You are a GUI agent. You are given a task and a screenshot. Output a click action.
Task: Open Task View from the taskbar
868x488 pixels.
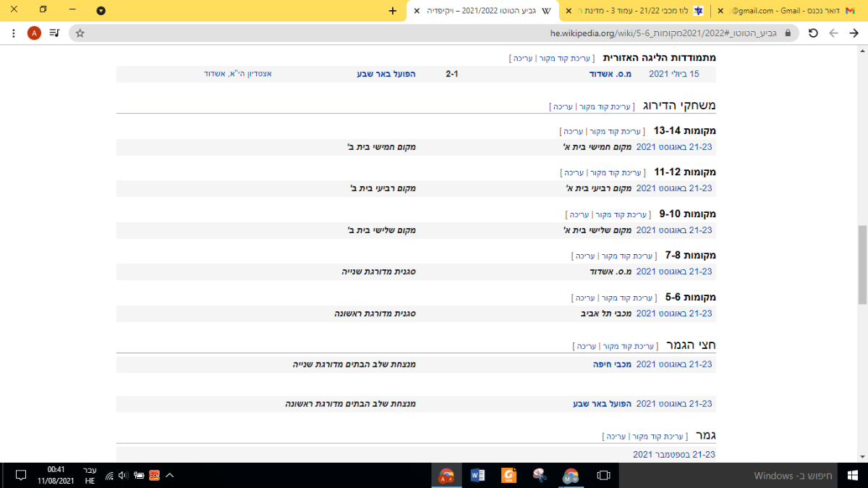[603, 476]
